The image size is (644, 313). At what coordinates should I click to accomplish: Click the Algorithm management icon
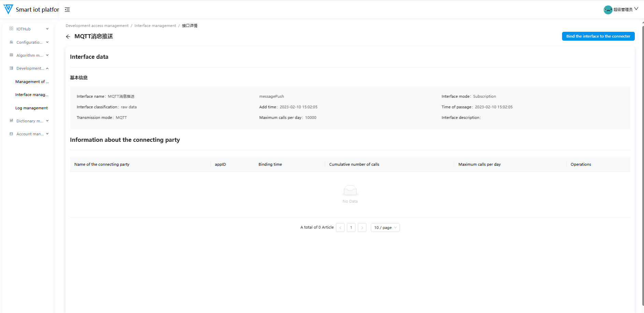point(11,55)
